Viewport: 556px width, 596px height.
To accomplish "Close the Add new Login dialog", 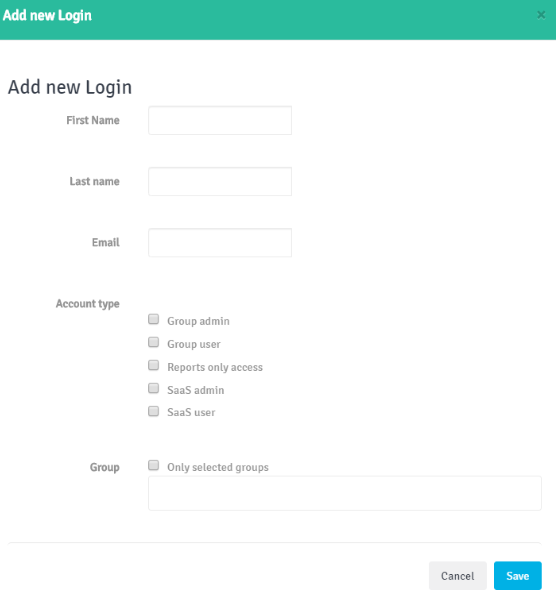I will (x=541, y=15).
